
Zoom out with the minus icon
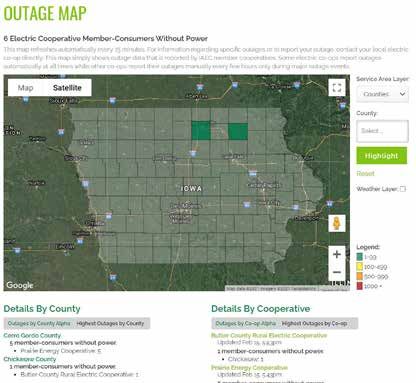337,272
